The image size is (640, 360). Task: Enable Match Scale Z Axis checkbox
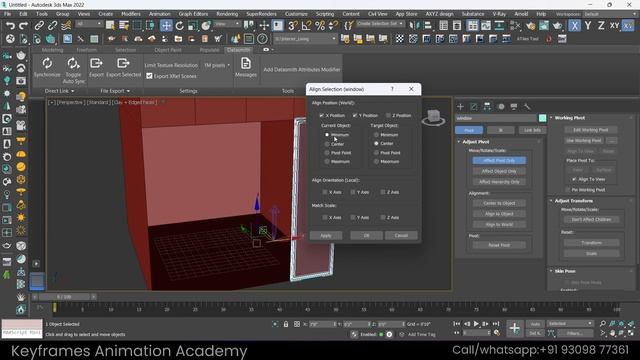(383, 218)
